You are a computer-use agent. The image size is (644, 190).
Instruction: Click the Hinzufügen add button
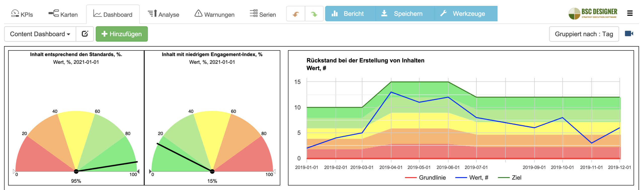coord(122,34)
